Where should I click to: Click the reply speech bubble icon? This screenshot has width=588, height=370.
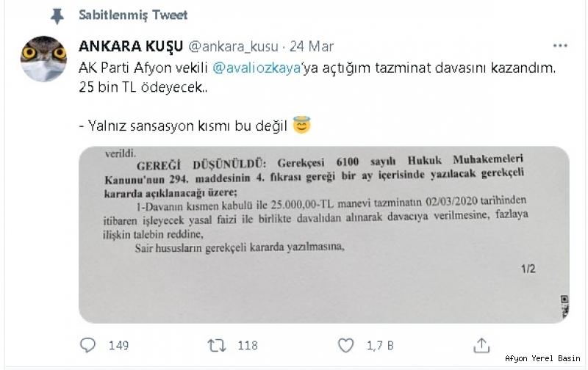click(88, 345)
